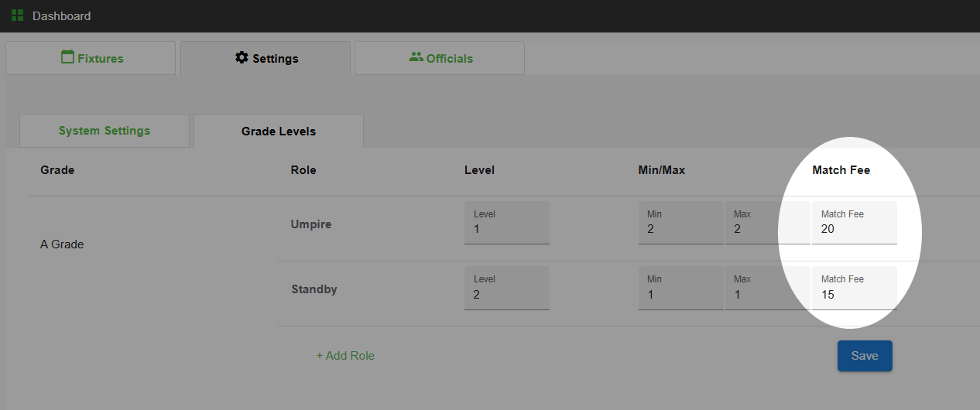This screenshot has width=980, height=410.
Task: Click the Match Fee column header
Action: [841, 170]
